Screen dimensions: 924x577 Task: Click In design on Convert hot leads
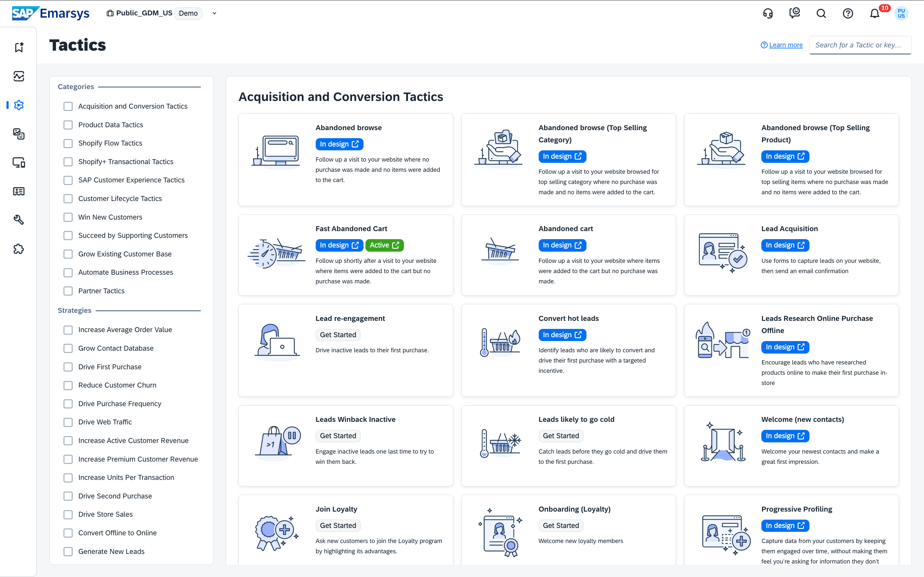point(562,335)
